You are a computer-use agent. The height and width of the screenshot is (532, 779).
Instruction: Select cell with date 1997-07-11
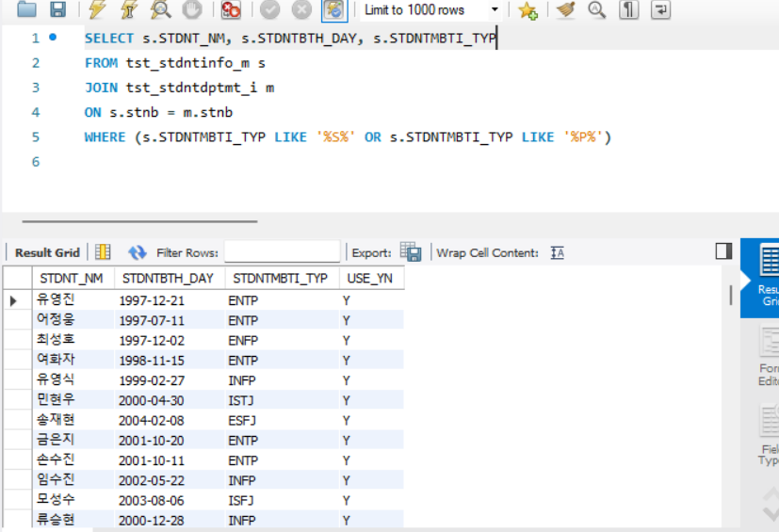click(170, 320)
